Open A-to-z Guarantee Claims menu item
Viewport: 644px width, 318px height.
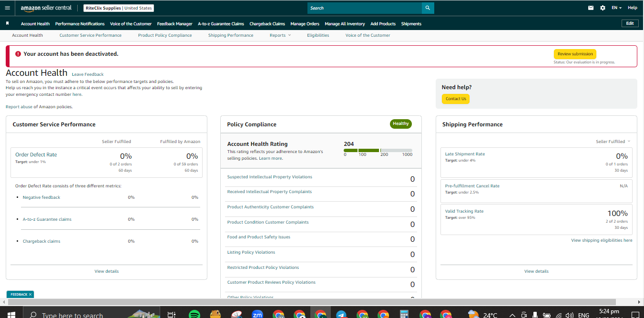click(x=221, y=24)
